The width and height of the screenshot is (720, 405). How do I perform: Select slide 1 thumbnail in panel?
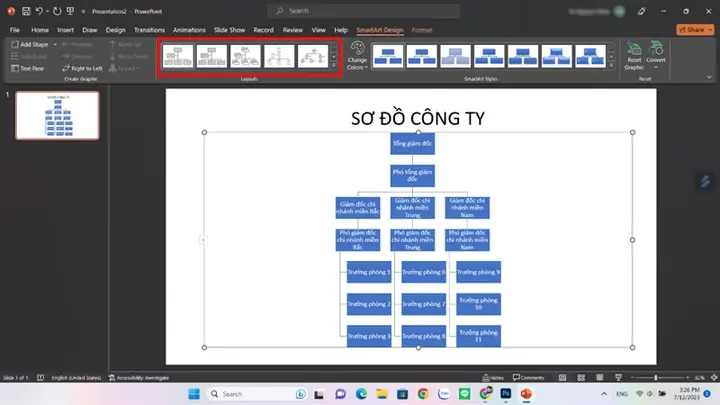pos(57,115)
